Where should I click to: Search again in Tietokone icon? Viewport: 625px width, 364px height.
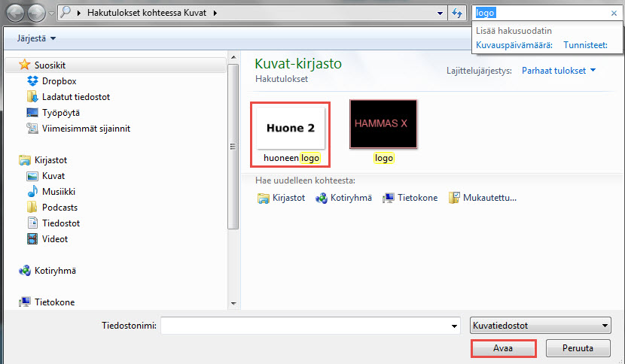tap(389, 198)
